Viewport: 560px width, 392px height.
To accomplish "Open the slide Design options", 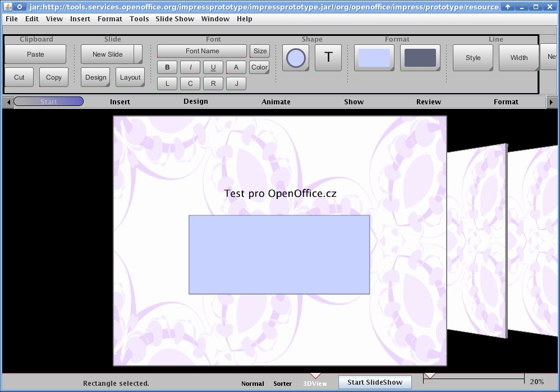I will coord(95,77).
